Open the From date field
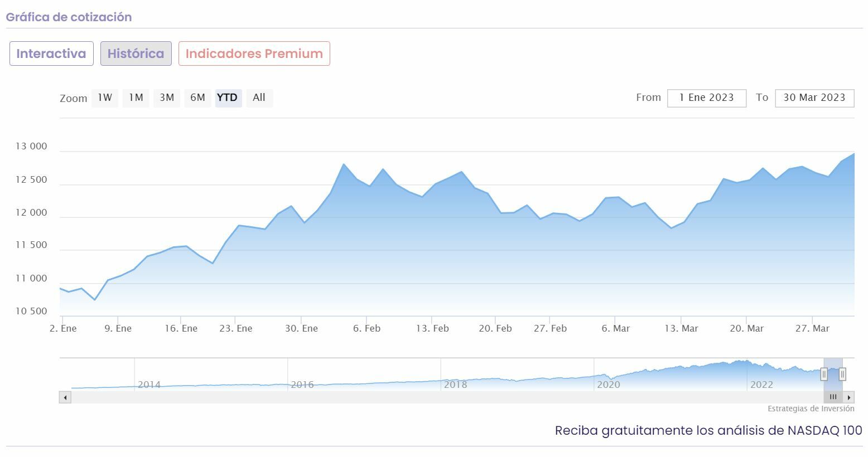 706,98
